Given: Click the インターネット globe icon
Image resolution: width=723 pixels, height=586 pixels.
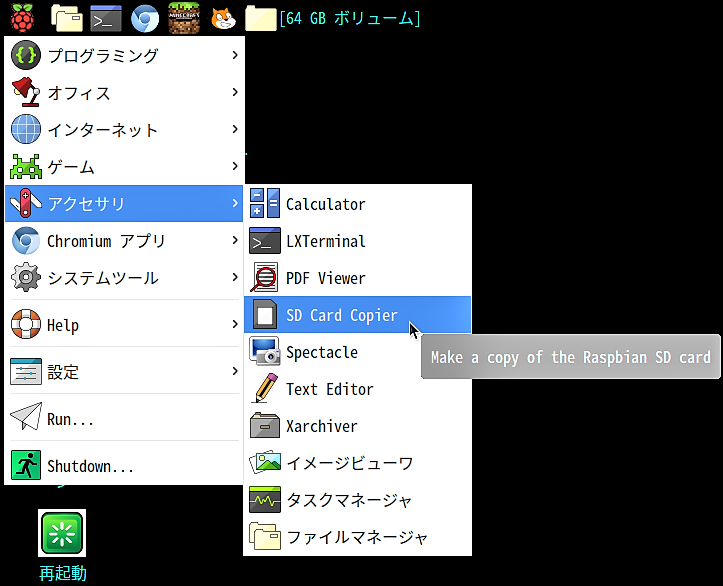Looking at the screenshot, I should tap(26, 129).
